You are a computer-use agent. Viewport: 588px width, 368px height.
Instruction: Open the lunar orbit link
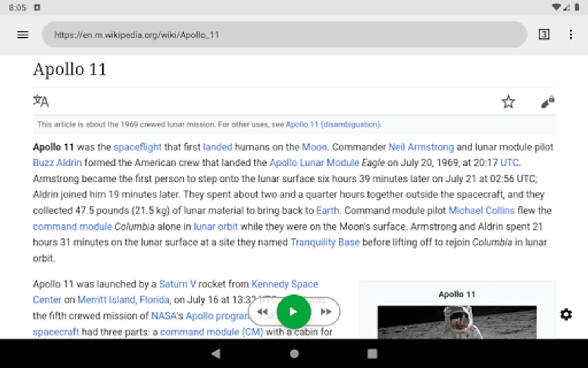(216, 227)
